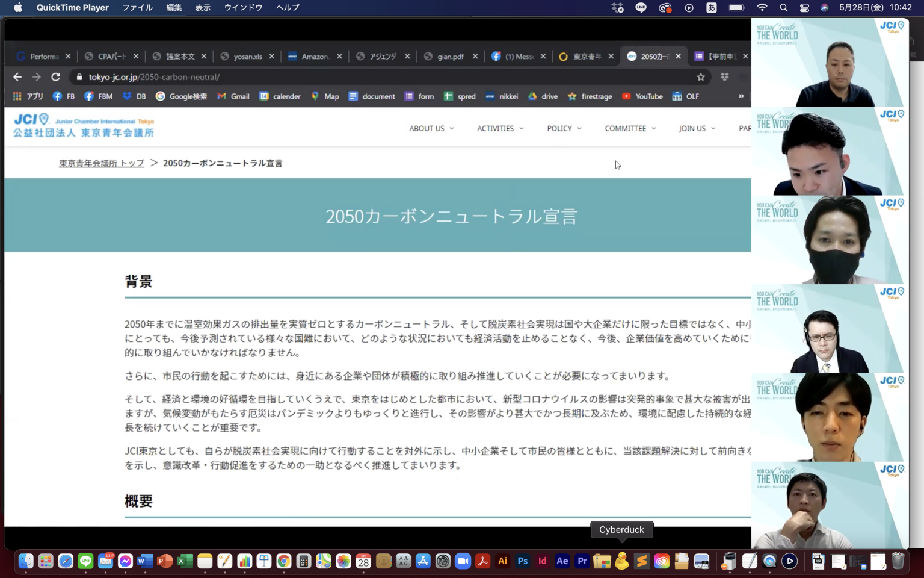Expand the POLICY navigation dropdown

point(564,128)
